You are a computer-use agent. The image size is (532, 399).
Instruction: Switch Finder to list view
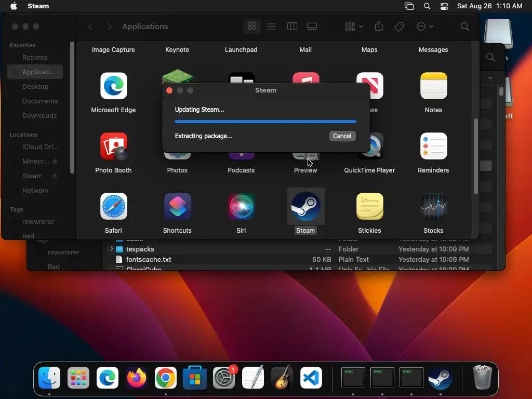271,26
